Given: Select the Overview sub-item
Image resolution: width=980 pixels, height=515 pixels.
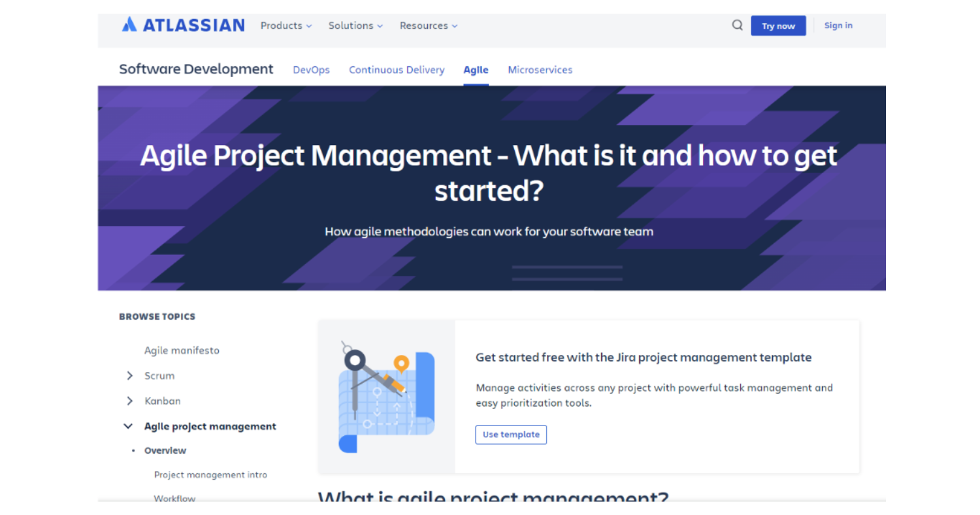Looking at the screenshot, I should pos(165,450).
